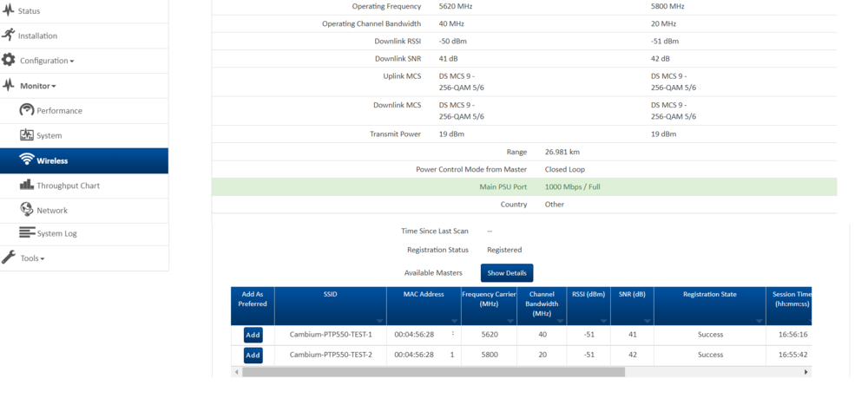Expand the Tools menu

[x=32, y=258]
